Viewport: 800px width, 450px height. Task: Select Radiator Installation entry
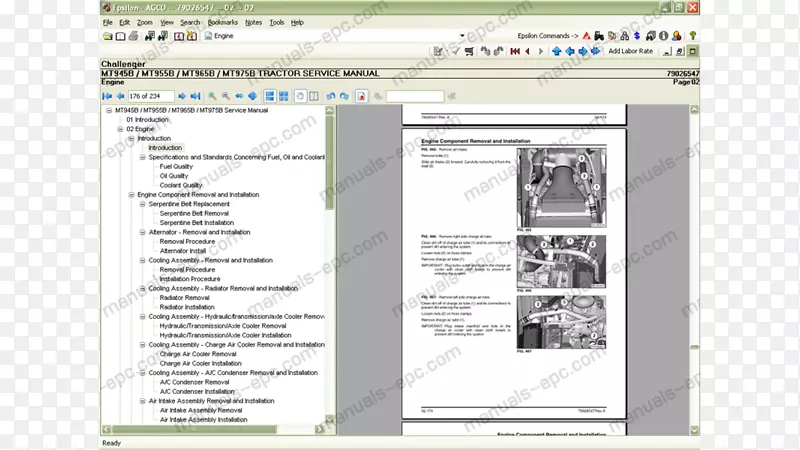[187, 307]
